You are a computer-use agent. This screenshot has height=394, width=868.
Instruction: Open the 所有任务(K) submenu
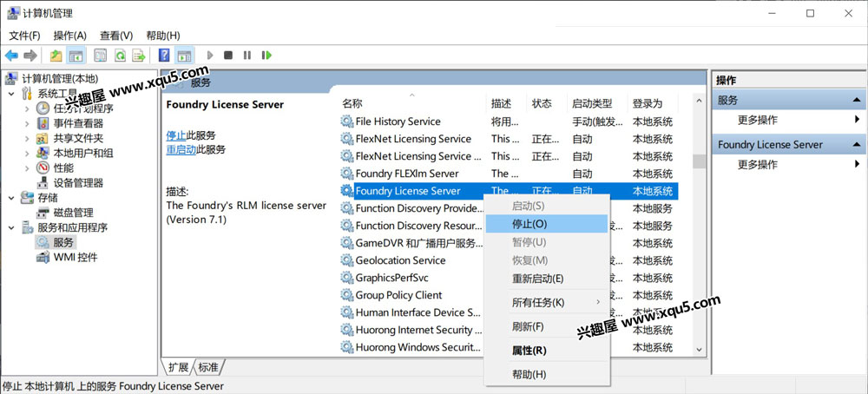546,302
